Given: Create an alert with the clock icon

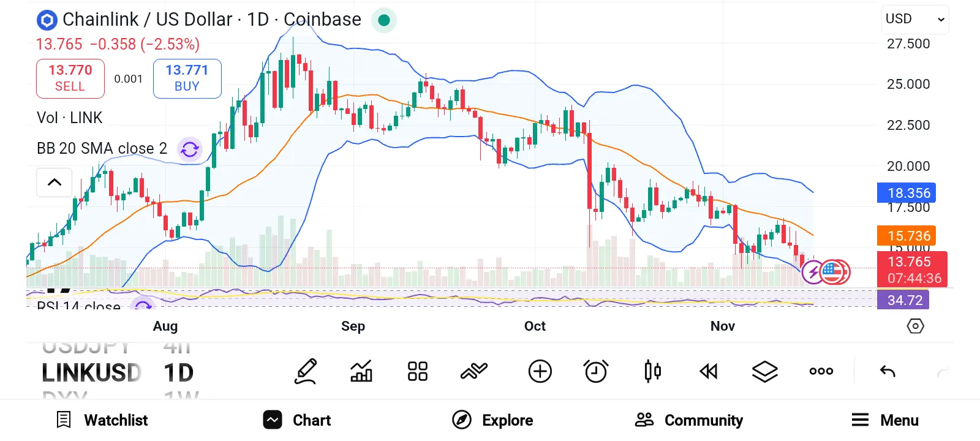Looking at the screenshot, I should tap(596, 371).
